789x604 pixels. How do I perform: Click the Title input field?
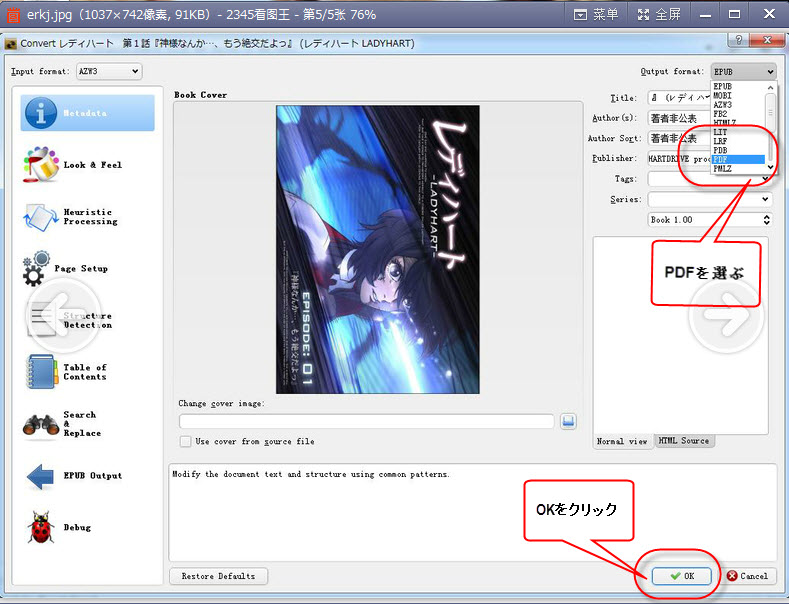679,98
